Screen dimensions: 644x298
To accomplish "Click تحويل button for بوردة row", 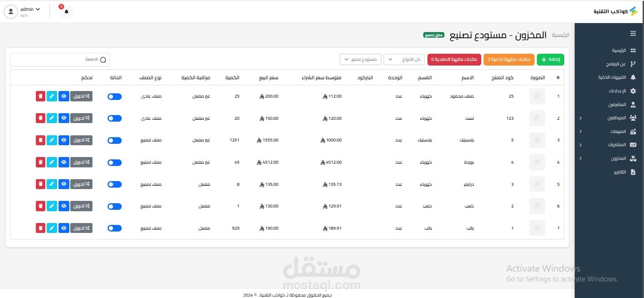I will (82, 162).
